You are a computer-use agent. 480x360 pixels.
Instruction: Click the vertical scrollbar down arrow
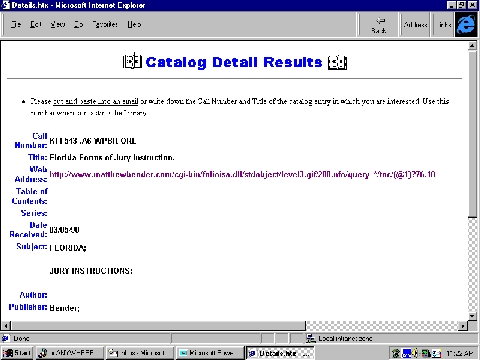click(472, 316)
